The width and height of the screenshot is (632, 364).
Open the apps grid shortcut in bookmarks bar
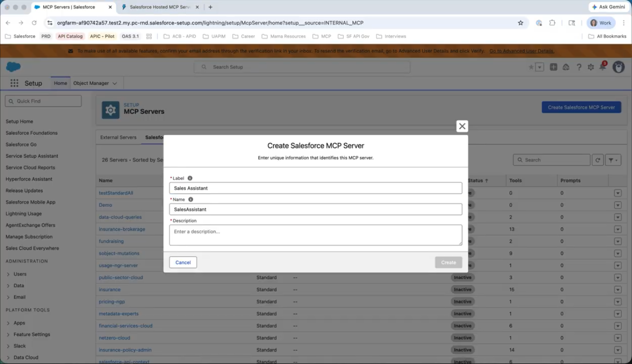coord(149,36)
